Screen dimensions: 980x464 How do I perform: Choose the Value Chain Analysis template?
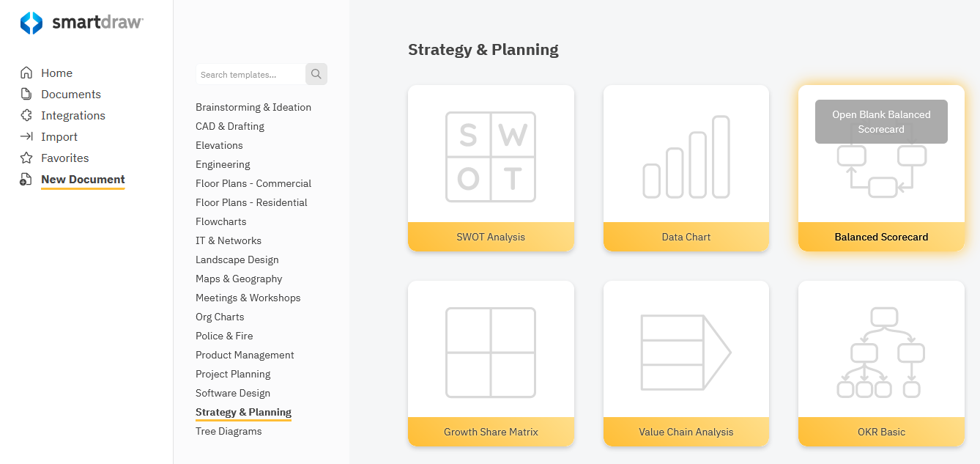coord(686,363)
